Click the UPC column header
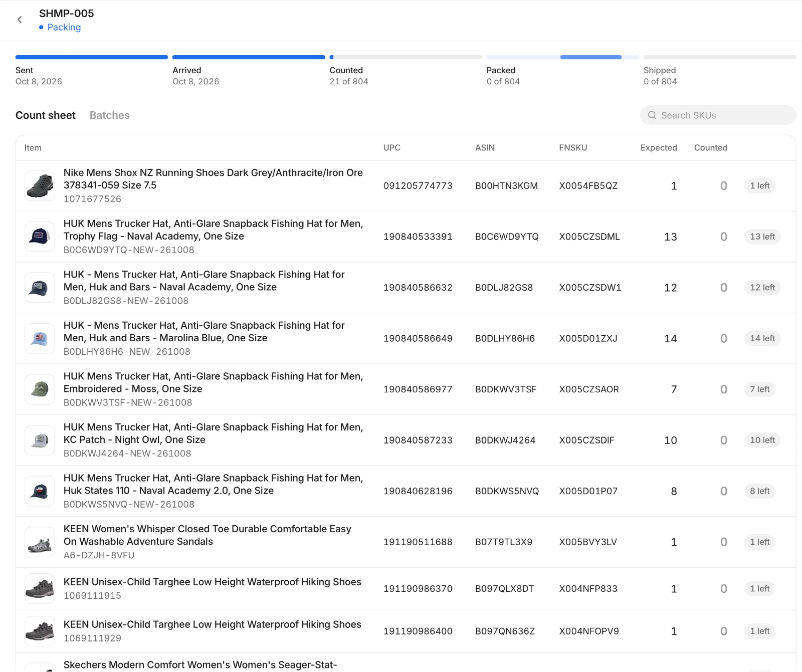The height and width of the screenshot is (672, 802). click(x=392, y=148)
